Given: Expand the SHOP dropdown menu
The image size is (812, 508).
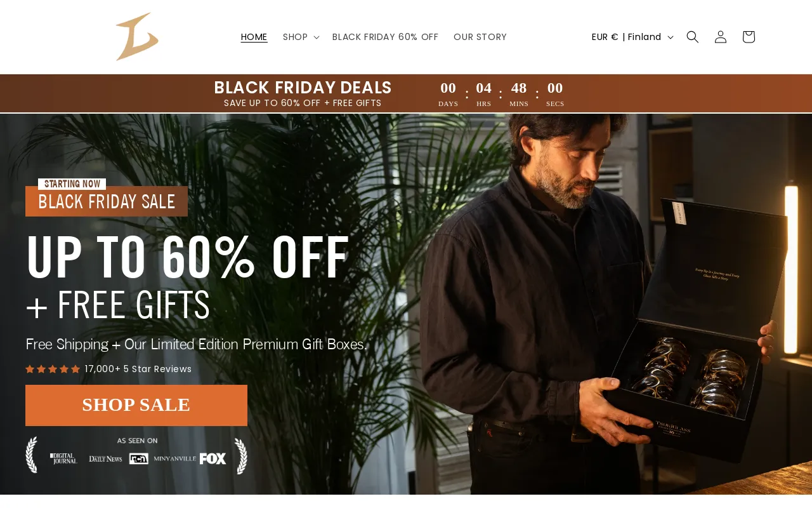Looking at the screenshot, I should pyautogui.click(x=301, y=37).
